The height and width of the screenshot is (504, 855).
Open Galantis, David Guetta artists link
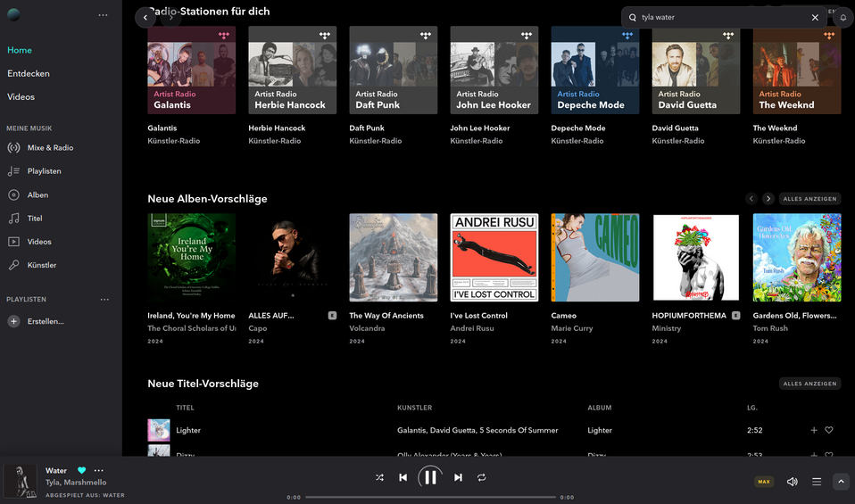477,431
